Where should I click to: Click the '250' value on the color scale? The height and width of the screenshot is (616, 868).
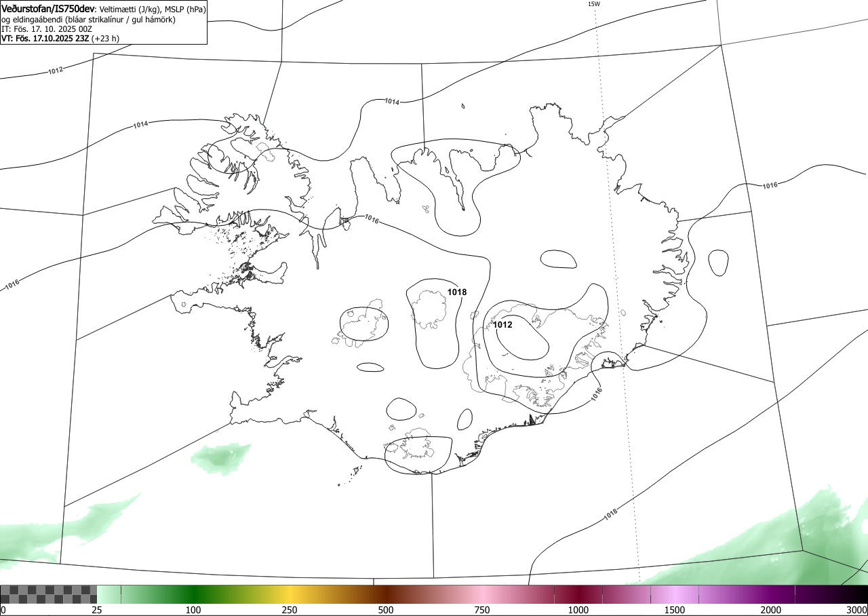[290, 610]
